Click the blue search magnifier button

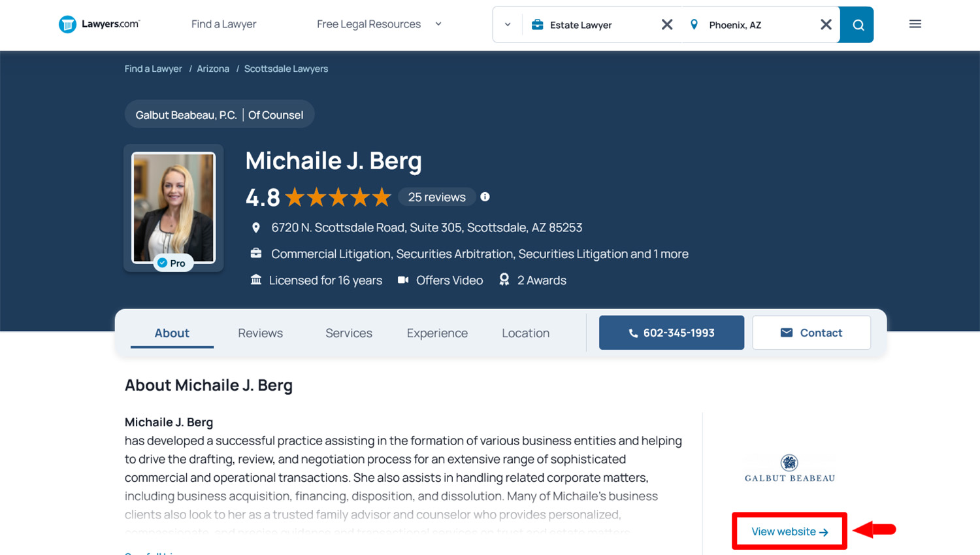click(857, 25)
